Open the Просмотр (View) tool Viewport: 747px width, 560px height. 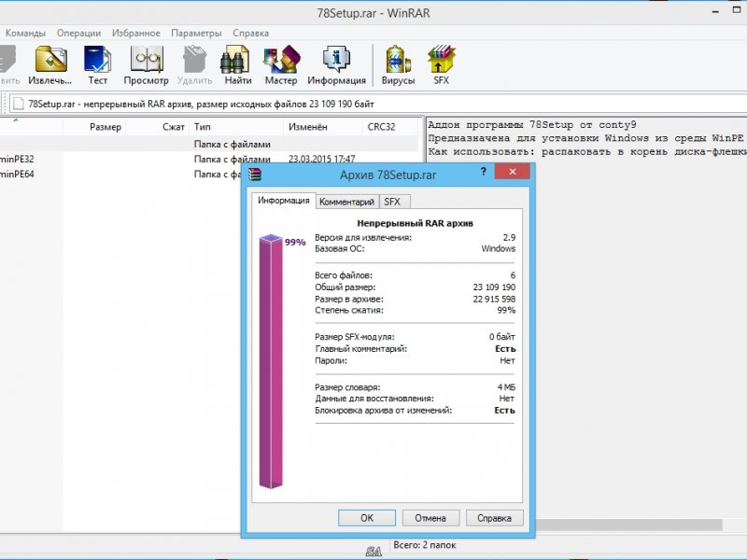(x=147, y=65)
